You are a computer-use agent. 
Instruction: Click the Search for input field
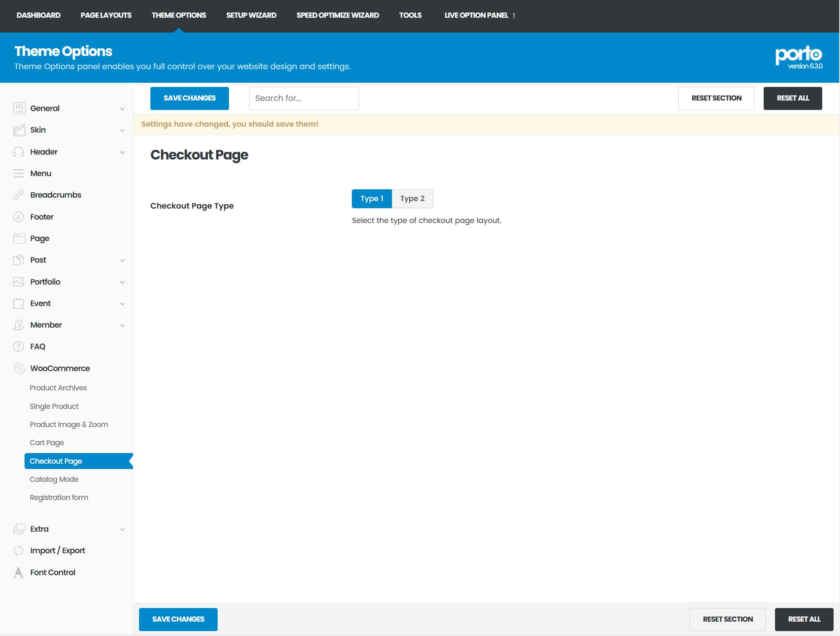[304, 98]
